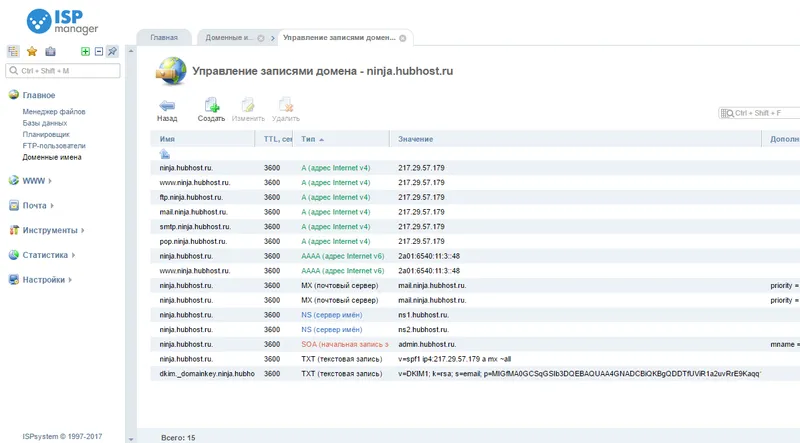800x443 pixels.
Task: Open FTP-пользователи
Action: click(54, 145)
